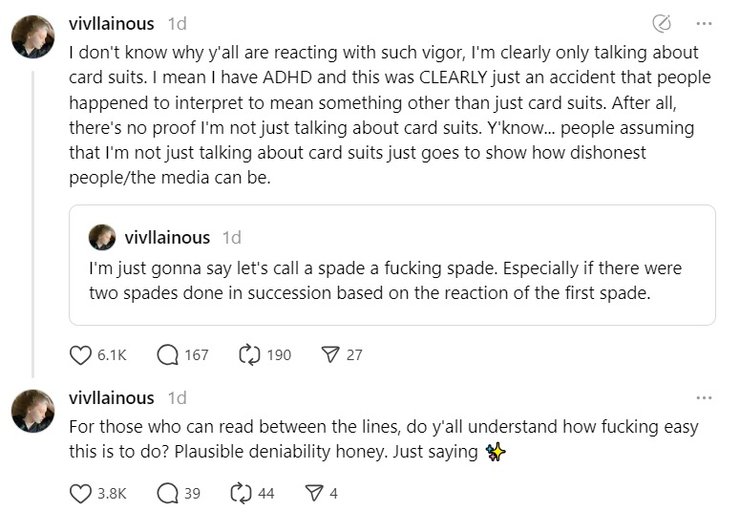740x514 pixels.
Task: Open comments on the 39-reply post
Action: 169,493
